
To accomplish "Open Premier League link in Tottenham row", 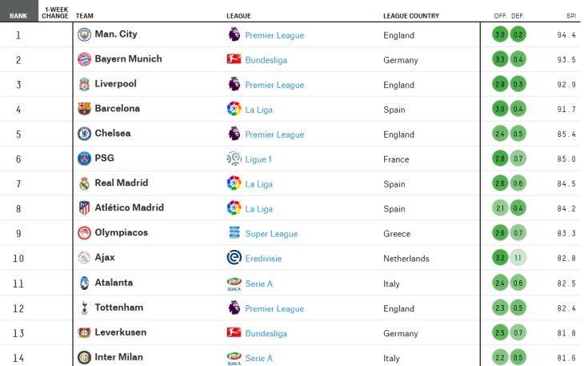I will [x=274, y=308].
